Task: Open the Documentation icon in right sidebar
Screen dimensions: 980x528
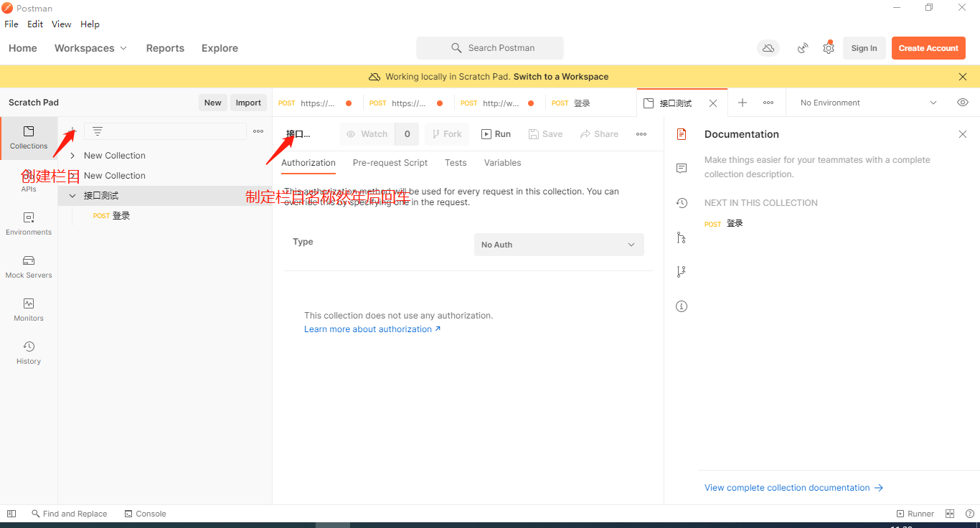Action: click(x=682, y=134)
